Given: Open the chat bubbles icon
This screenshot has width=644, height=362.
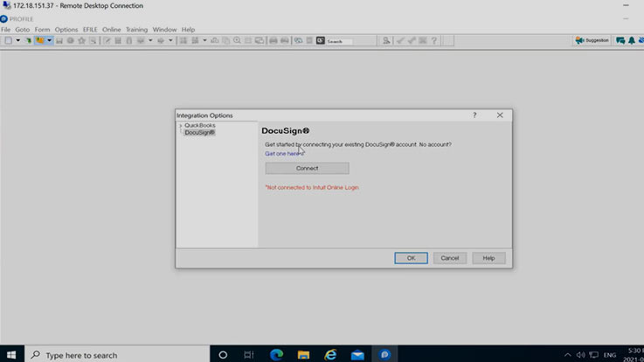Looking at the screenshot, I should pos(620,40).
